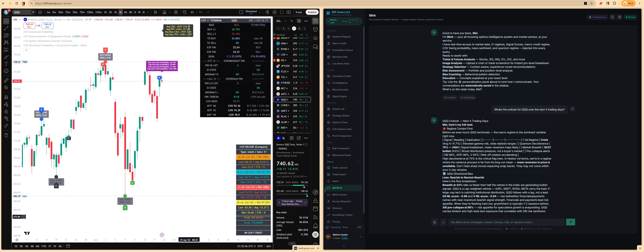Collapse the 36Financial sidebar arrow
Screen dimensions: 644x252
pos(344,246)
